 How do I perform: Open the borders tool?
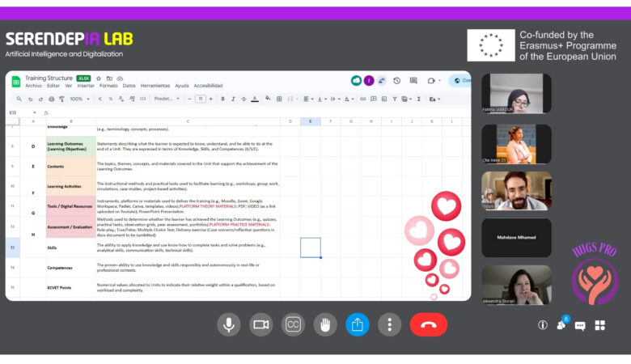coord(279,99)
